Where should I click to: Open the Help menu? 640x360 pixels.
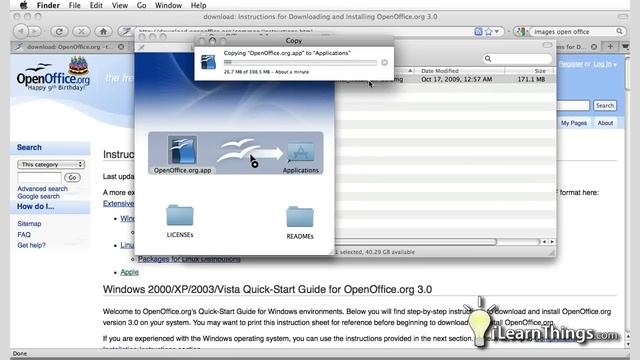(x=198, y=5)
